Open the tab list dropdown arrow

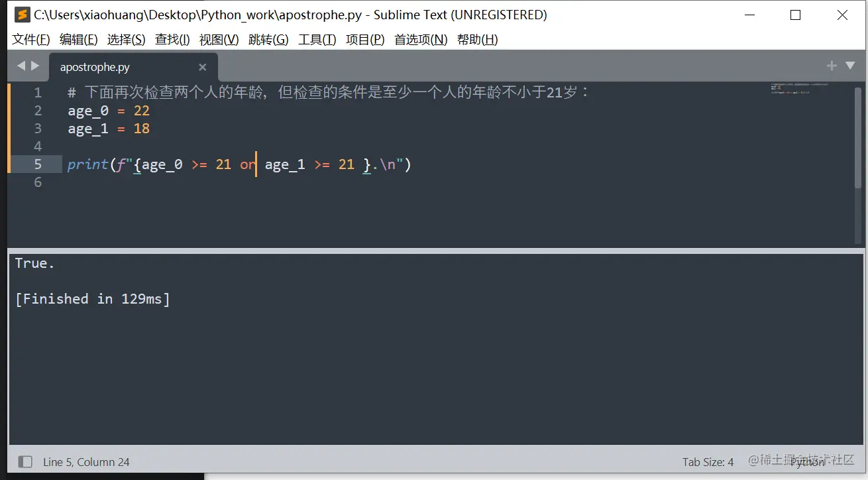pos(850,65)
